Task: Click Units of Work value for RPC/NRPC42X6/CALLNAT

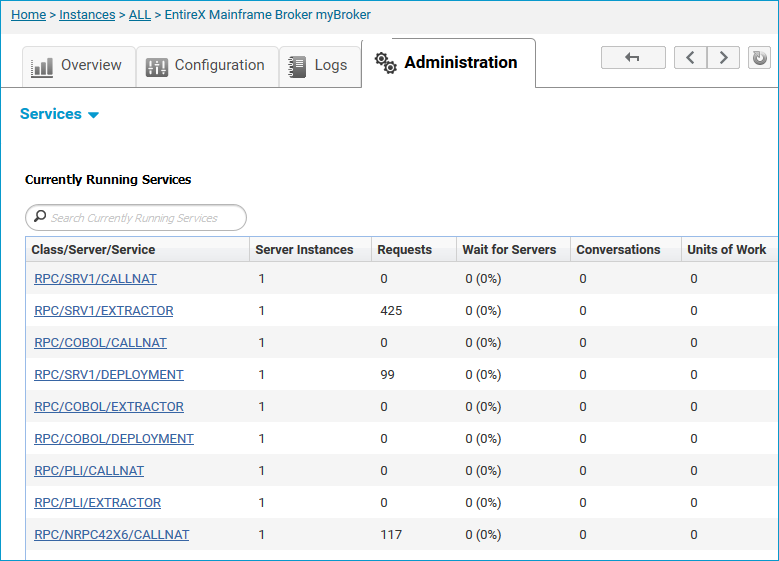Action: [x=694, y=535]
